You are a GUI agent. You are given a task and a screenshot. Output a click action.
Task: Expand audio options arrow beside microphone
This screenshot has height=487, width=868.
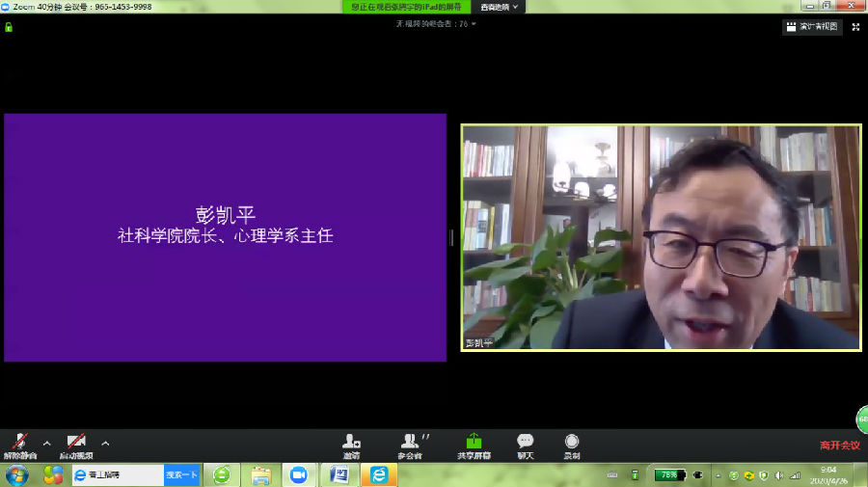[x=46, y=444]
